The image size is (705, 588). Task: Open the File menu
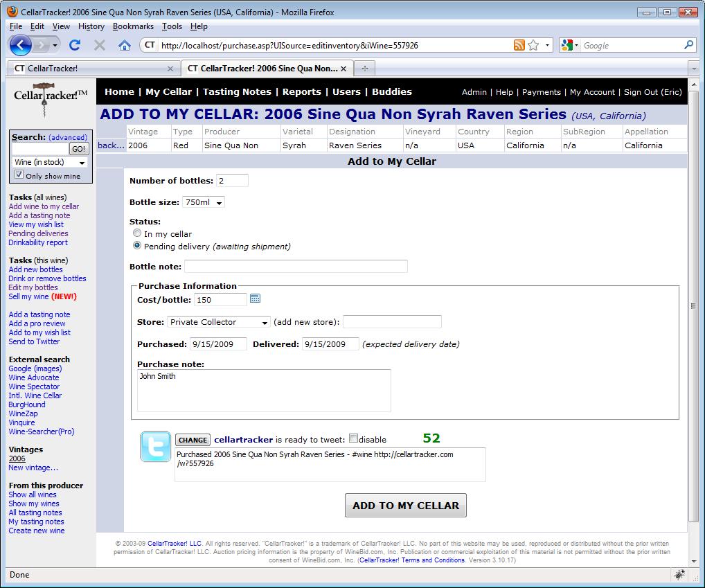point(16,26)
